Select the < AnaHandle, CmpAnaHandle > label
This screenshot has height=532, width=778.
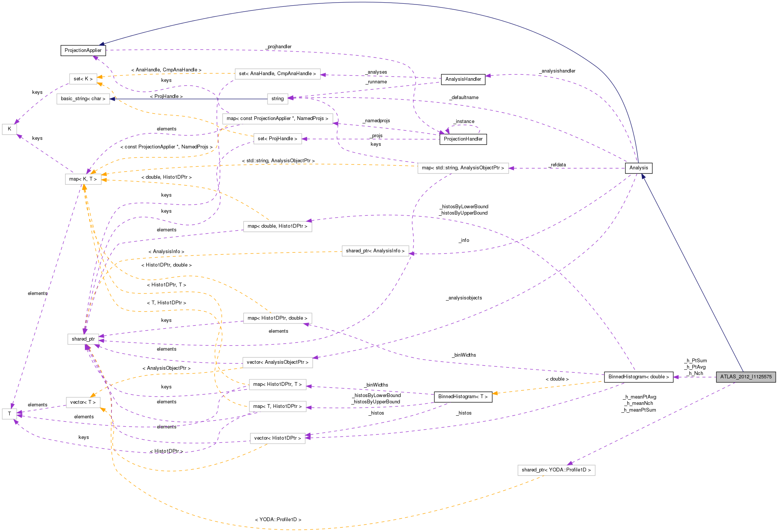tap(166, 70)
